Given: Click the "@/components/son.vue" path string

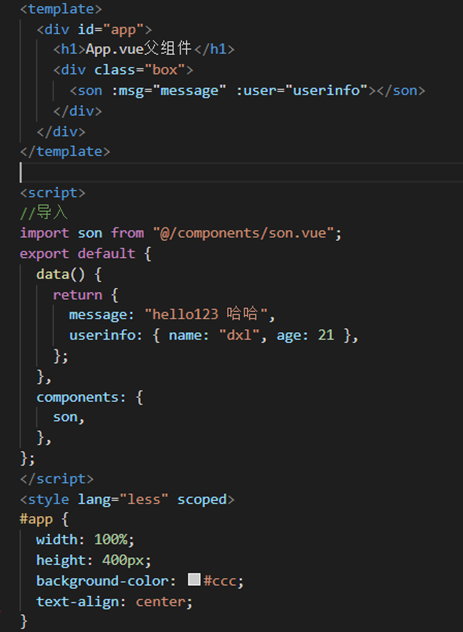Looking at the screenshot, I should tap(243, 233).
